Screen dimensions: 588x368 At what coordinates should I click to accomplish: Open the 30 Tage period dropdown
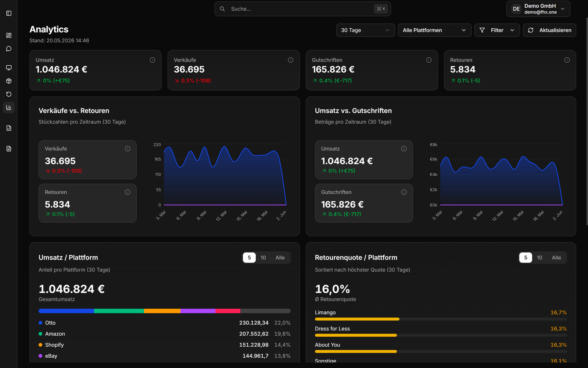pyautogui.click(x=365, y=30)
